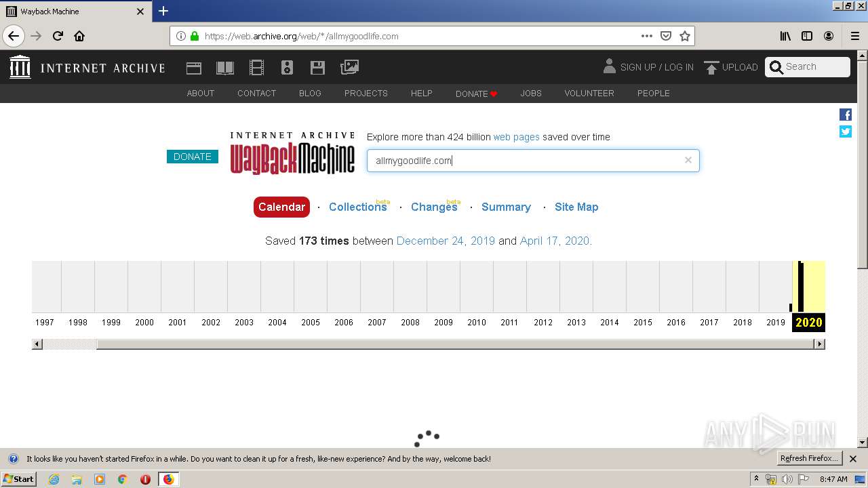This screenshot has height=488, width=868.
Task: Click the Wayback Machine logo
Action: pyautogui.click(x=292, y=153)
